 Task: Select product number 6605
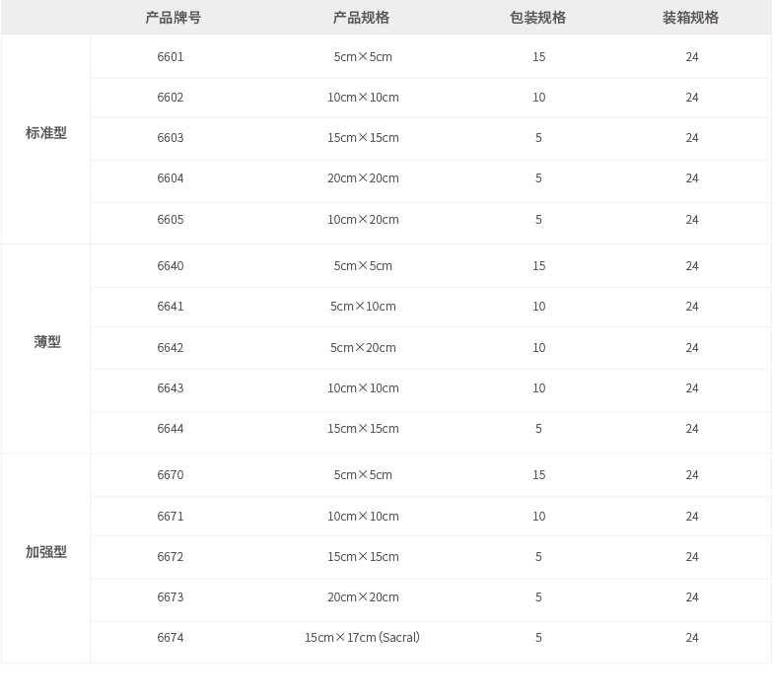click(171, 220)
